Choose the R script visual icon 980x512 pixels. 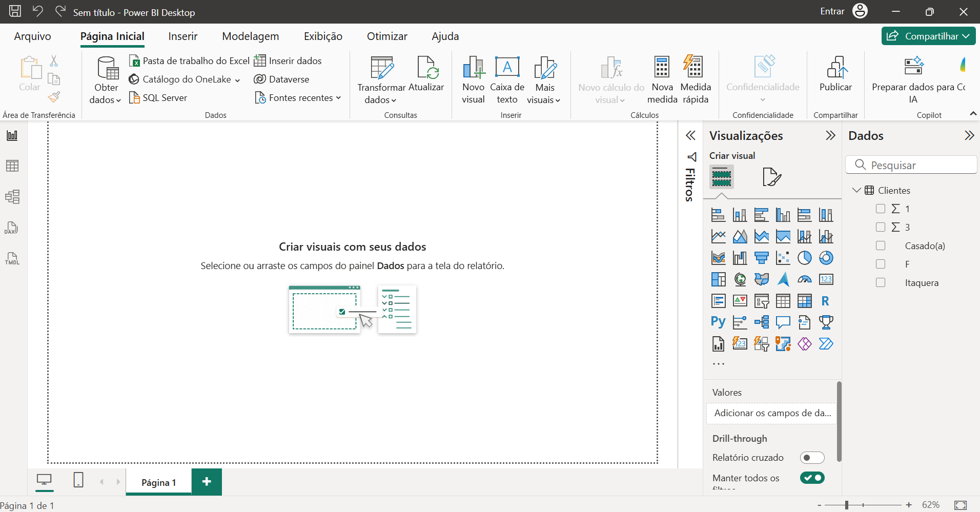[826, 301]
